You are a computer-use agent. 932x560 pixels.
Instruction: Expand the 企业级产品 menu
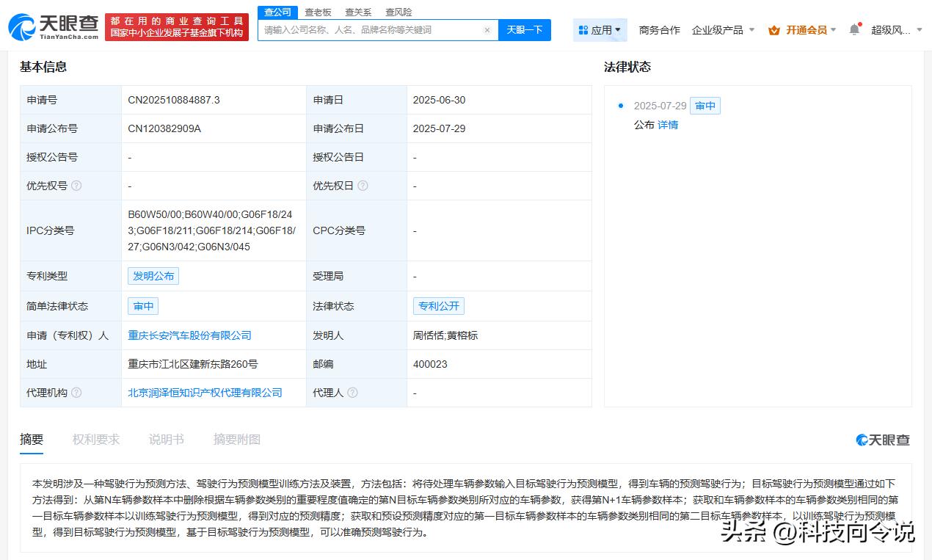723,30
